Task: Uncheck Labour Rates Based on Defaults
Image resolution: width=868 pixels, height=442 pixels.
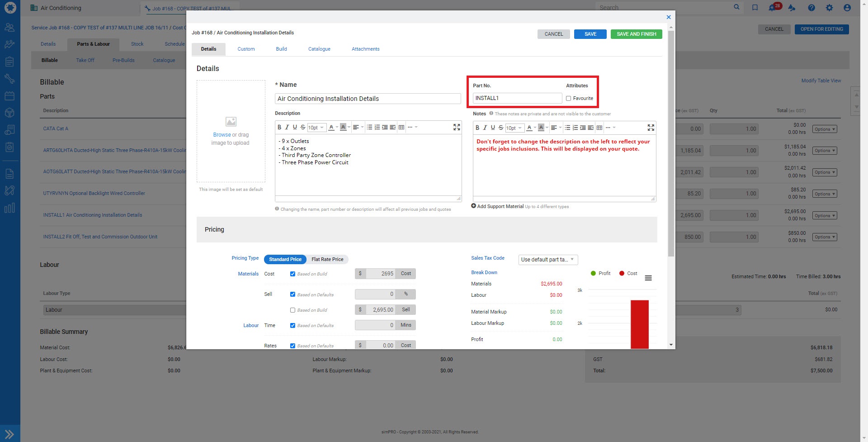Action: (292, 346)
